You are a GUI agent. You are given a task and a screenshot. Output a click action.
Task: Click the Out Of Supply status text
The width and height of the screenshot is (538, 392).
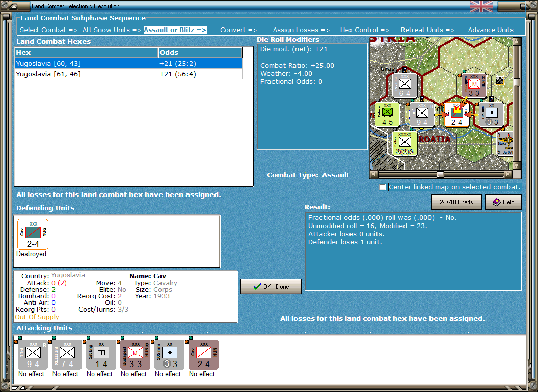pos(37,317)
